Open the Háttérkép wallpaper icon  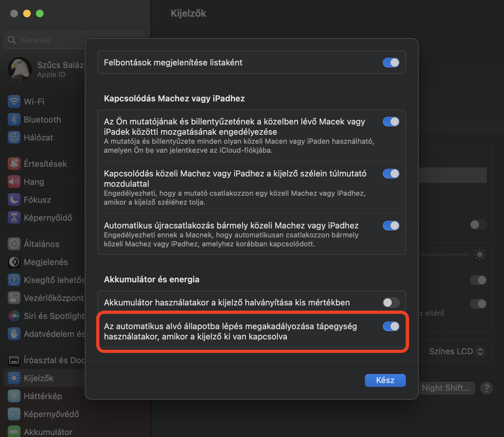14,396
